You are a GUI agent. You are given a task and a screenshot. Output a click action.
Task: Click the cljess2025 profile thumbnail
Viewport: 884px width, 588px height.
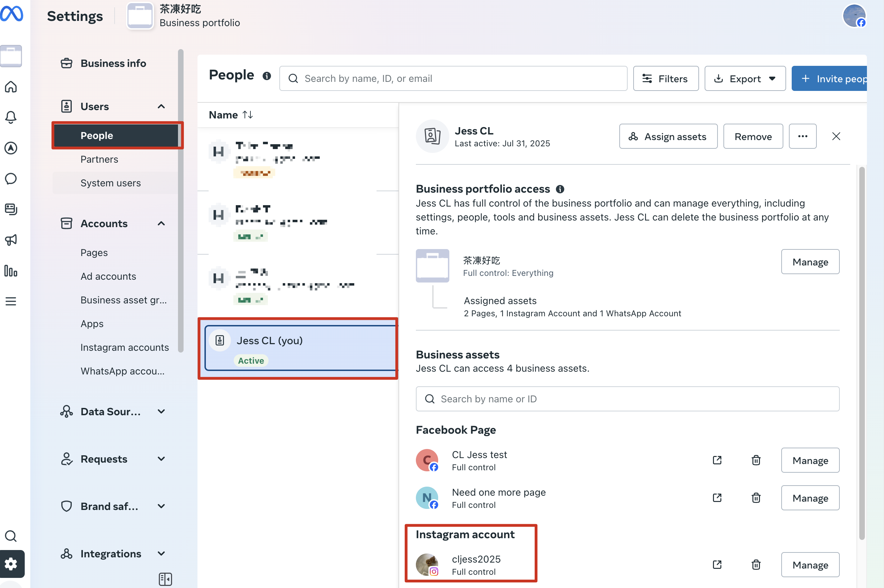pyautogui.click(x=427, y=564)
